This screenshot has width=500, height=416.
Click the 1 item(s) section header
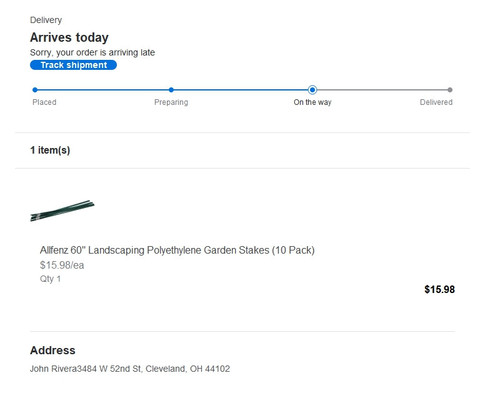tap(50, 150)
